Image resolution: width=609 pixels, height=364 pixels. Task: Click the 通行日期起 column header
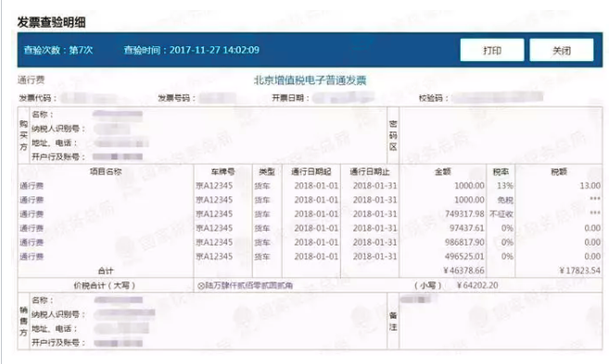click(x=311, y=171)
